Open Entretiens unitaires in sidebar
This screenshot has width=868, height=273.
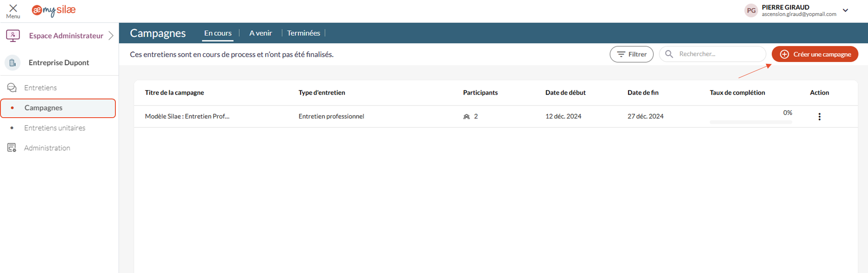point(55,128)
